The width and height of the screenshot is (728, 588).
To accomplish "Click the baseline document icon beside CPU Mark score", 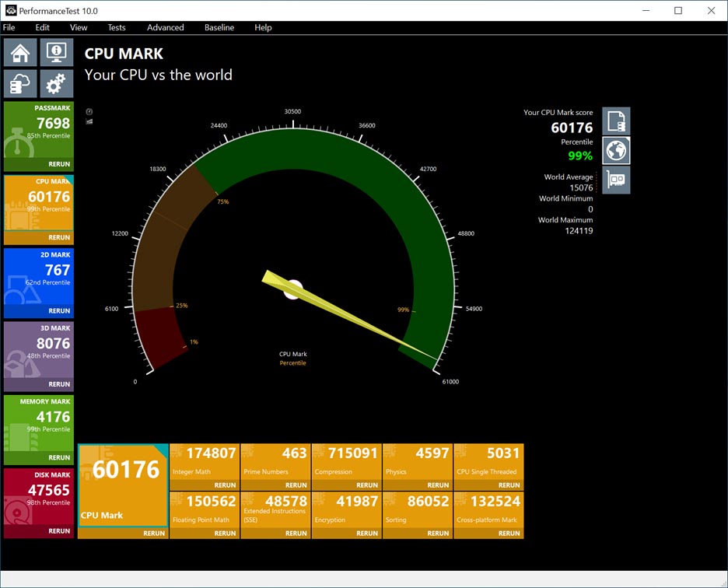I will (x=616, y=121).
